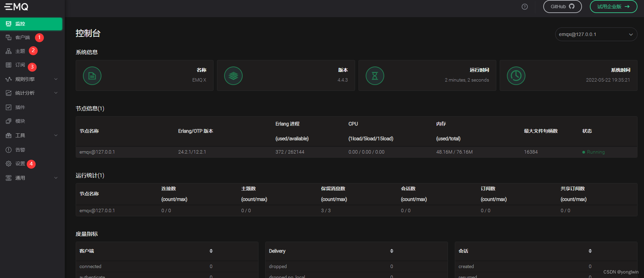Click the CPU load value 0.00 / 0.00 / 0.00
Image resolution: width=644 pixels, height=278 pixels.
[366, 152]
